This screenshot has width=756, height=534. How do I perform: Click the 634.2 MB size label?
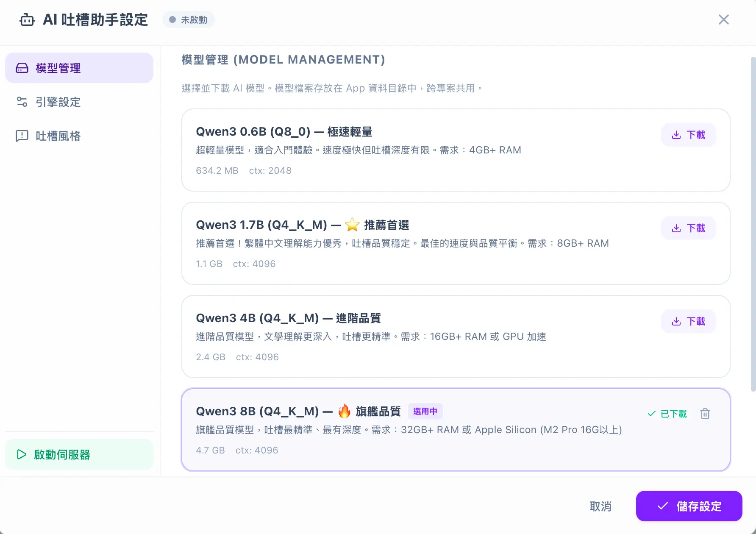[217, 170]
